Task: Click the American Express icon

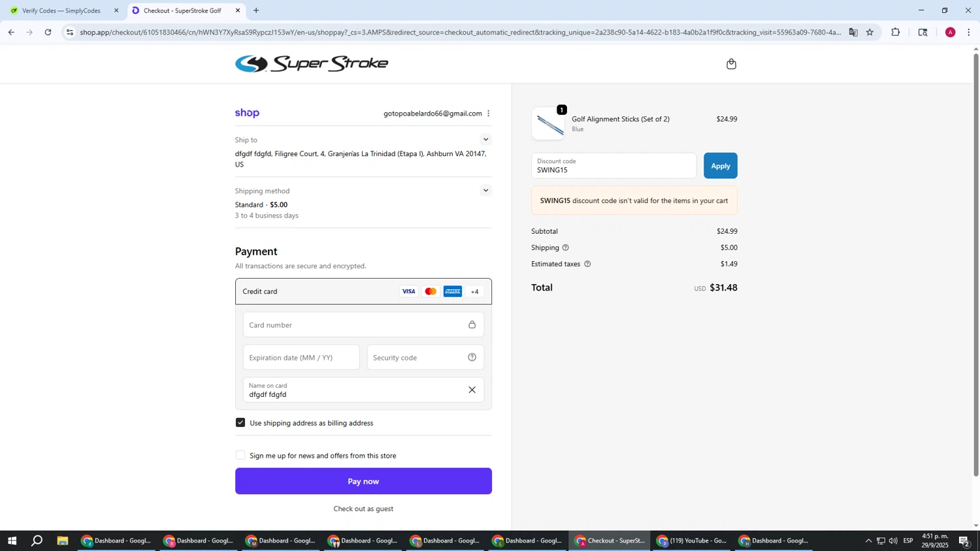Action: point(453,291)
